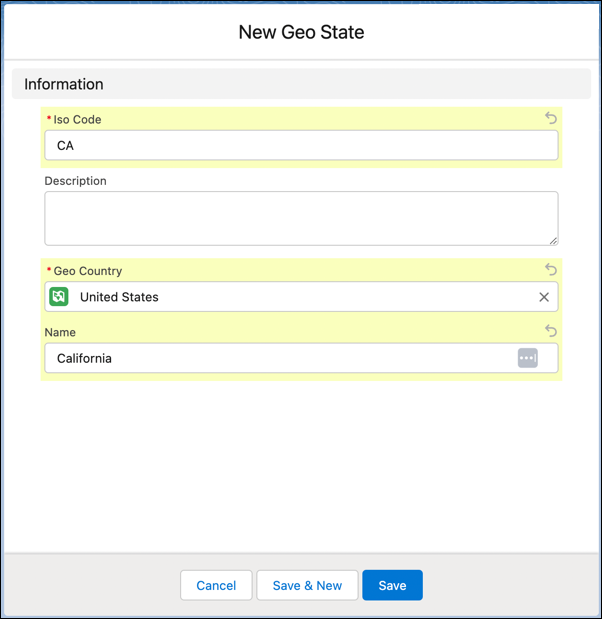Image resolution: width=602 pixels, height=619 pixels.
Task: Click into the Description text area
Action: 301,218
